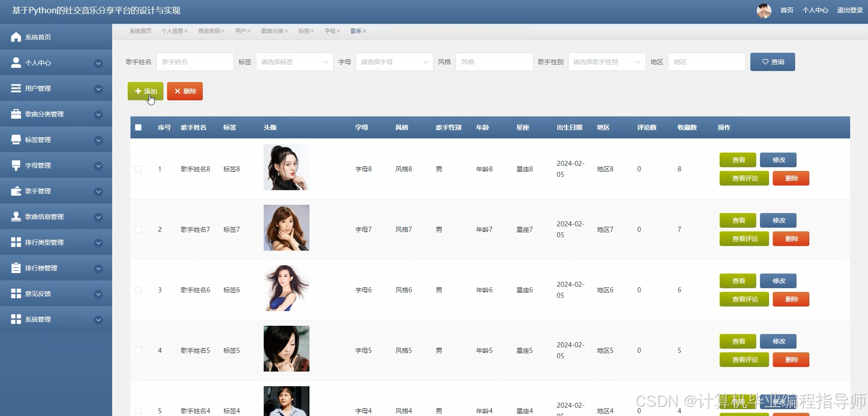Click the 字母管理 sidebar icon
Viewport: 868px width, 416px height.
[16, 165]
